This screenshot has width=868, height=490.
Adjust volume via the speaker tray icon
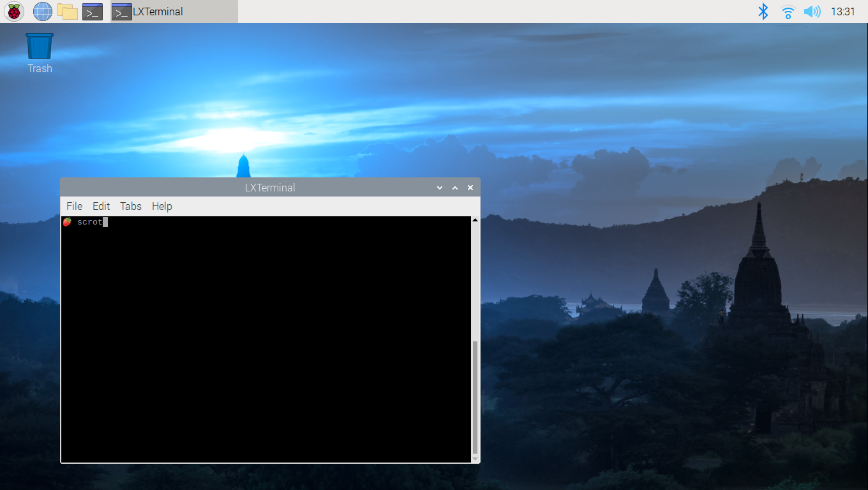(812, 11)
